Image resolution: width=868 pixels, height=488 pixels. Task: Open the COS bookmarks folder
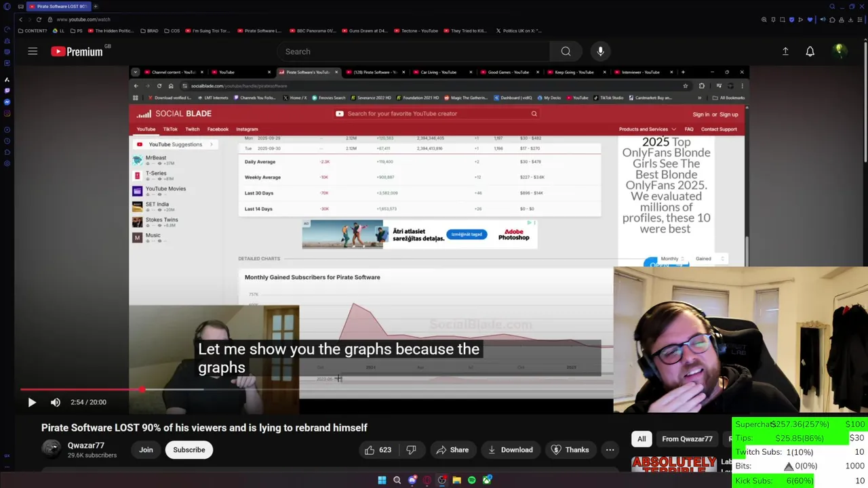pyautogui.click(x=172, y=30)
